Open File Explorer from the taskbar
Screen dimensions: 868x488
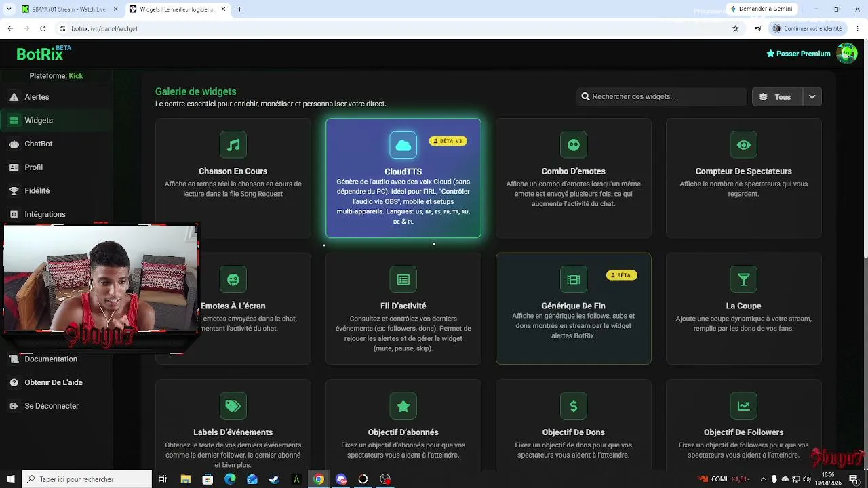coord(185,479)
